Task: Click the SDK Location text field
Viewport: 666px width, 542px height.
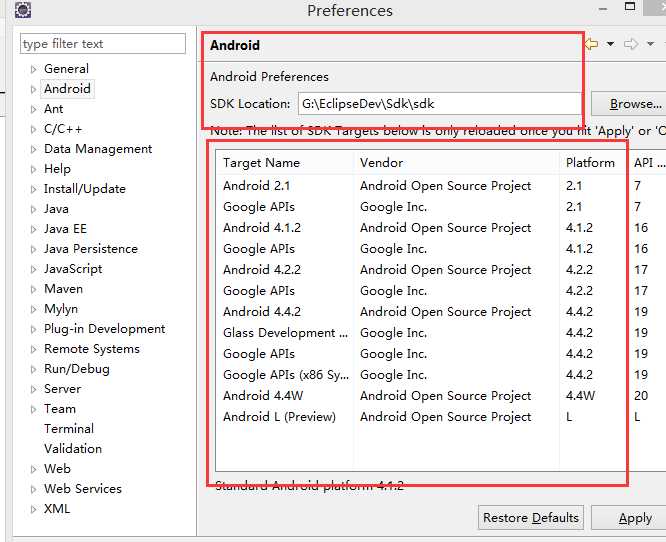Action: [x=438, y=103]
